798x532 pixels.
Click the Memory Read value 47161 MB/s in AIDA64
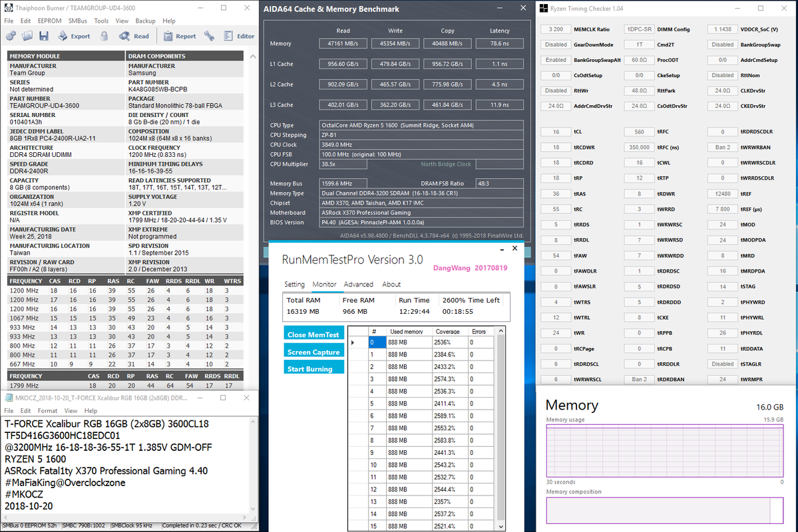(x=343, y=44)
